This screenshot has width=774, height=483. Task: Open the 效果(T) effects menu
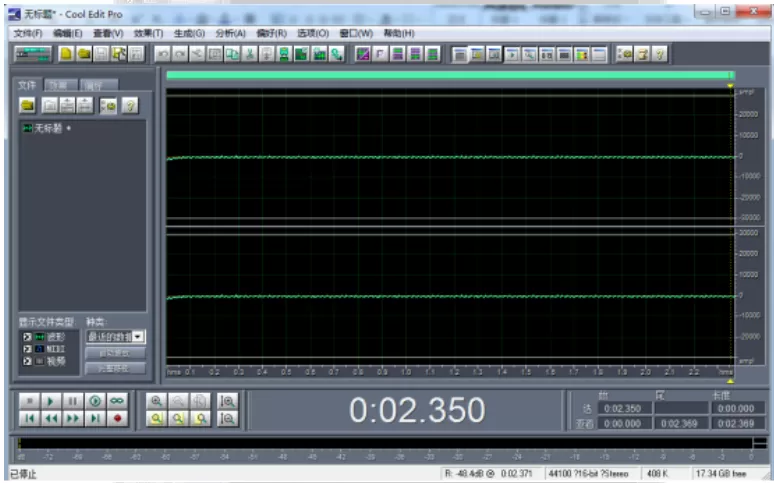click(148, 33)
